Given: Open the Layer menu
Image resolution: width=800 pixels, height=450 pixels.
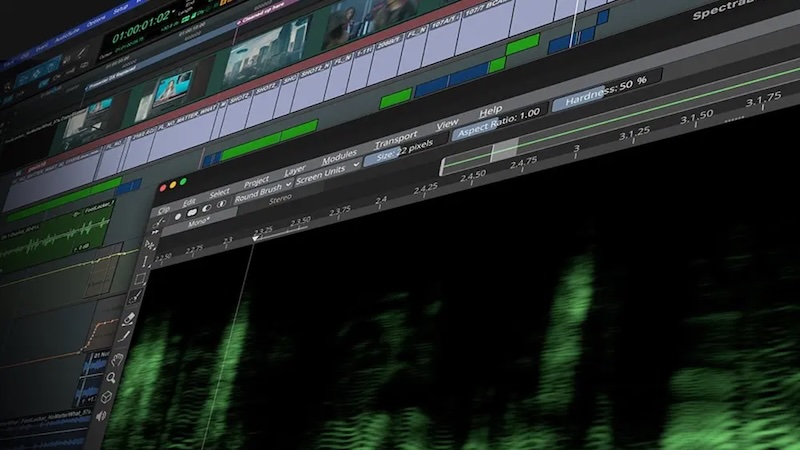Looking at the screenshot, I should (x=295, y=170).
